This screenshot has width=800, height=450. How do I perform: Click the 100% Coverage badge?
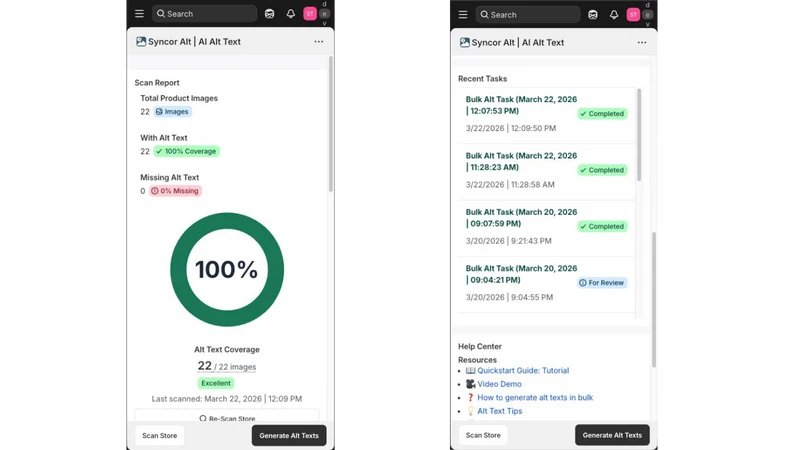tap(186, 152)
